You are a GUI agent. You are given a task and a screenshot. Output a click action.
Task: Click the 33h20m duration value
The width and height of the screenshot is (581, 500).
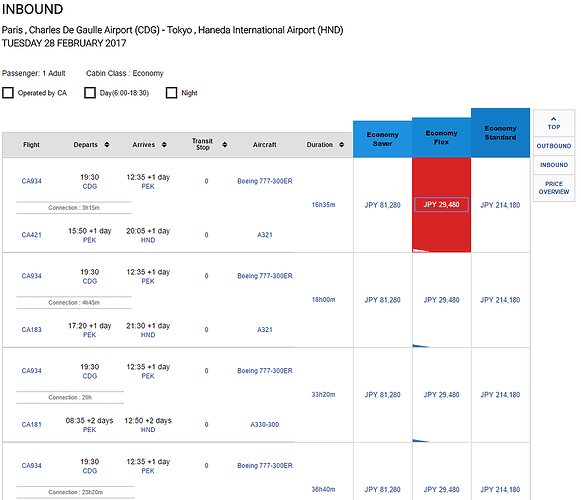tap(323, 395)
